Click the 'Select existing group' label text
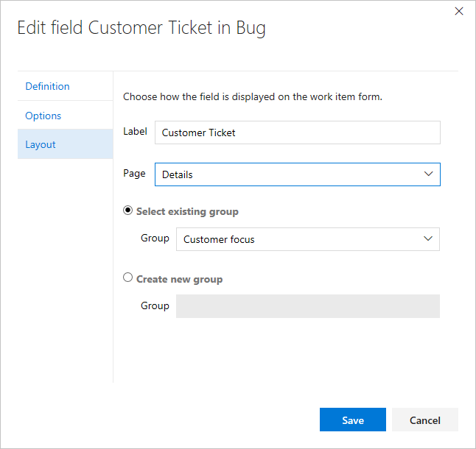 [x=187, y=211]
